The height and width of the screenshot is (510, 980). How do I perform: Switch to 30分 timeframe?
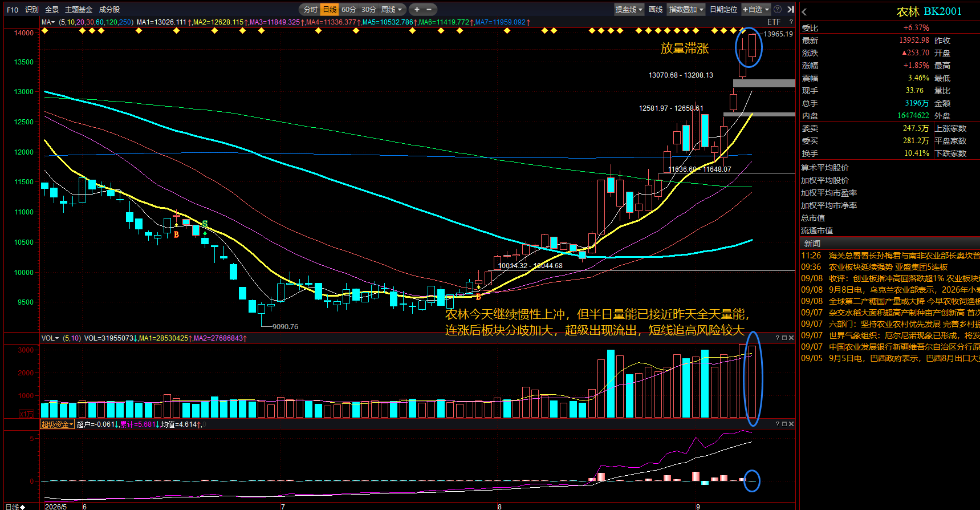(369, 9)
